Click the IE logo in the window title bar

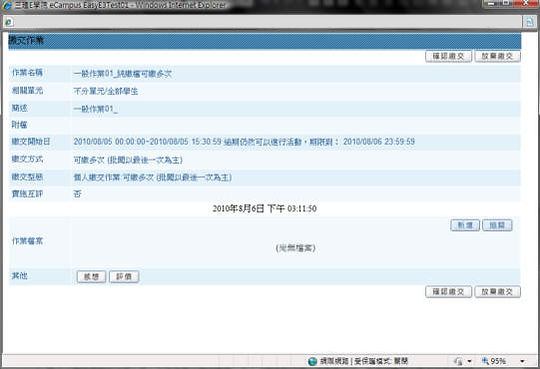point(7,5)
